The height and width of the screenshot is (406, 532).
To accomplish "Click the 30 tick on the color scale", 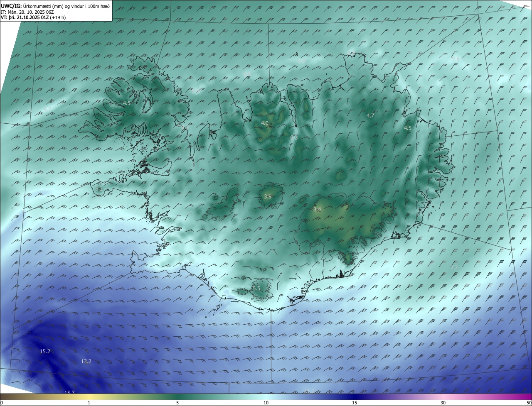I will (x=443, y=403).
